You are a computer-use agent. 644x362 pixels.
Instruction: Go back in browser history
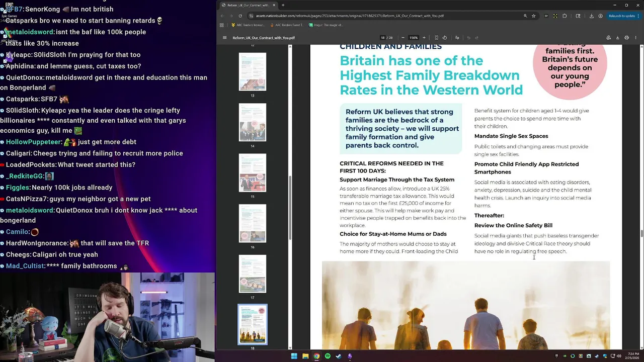pyautogui.click(x=222, y=16)
